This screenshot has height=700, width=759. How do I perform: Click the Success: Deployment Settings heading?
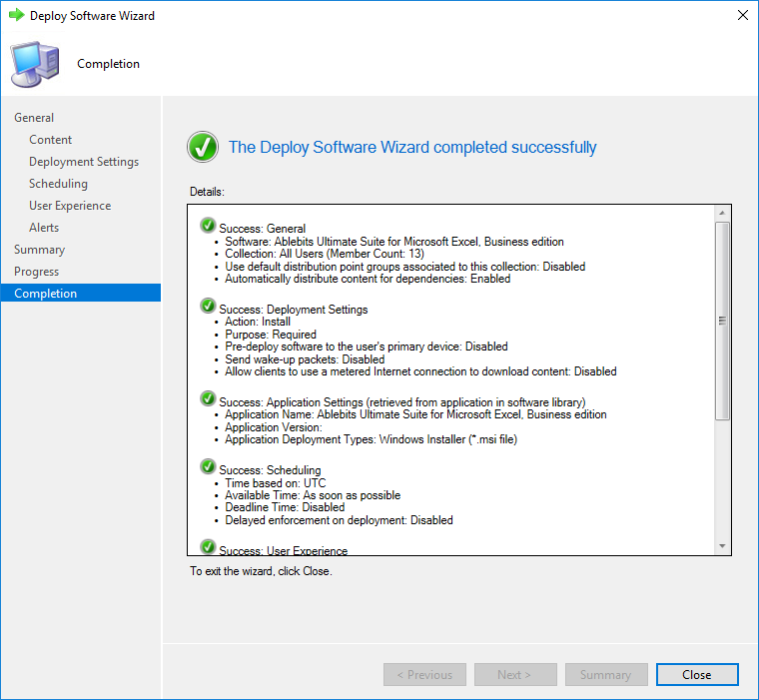(294, 310)
